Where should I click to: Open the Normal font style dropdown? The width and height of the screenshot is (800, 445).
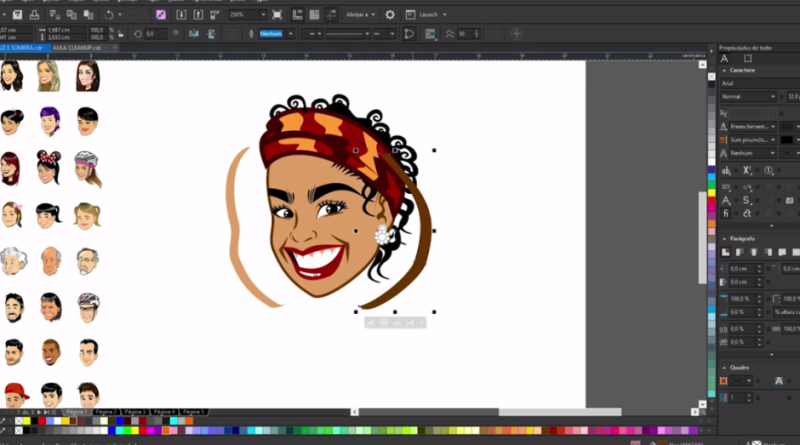(x=748, y=96)
